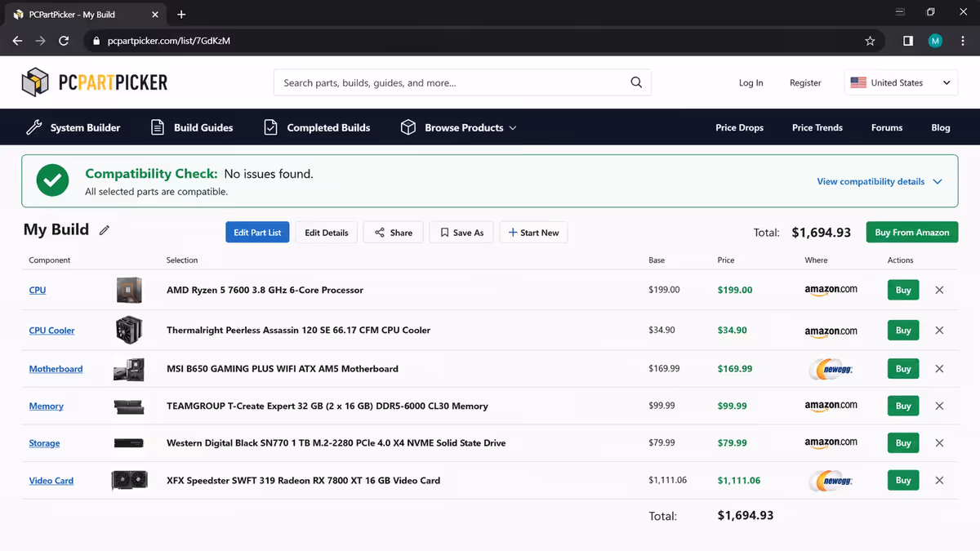Click the PCPartPicker logo
The width and height of the screenshot is (980, 551).
click(x=95, y=82)
